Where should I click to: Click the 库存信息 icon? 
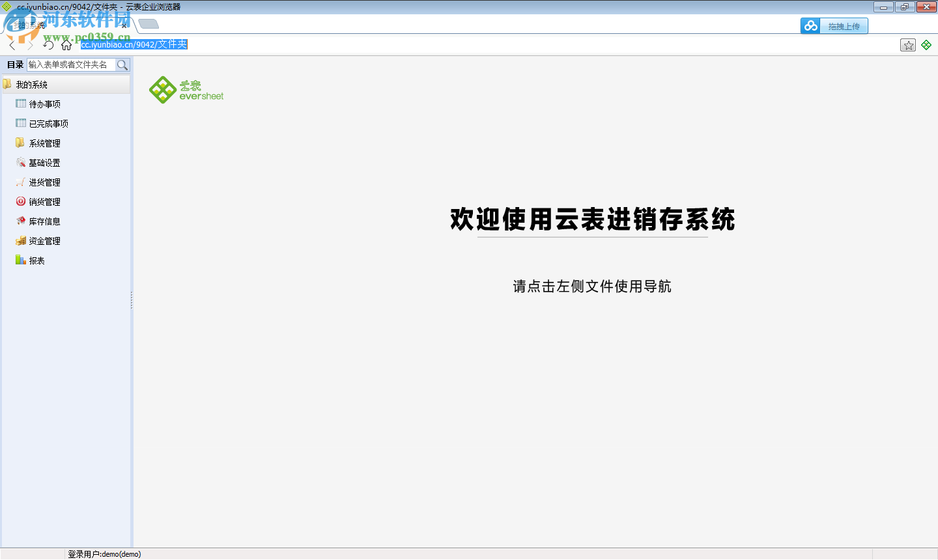[x=21, y=221]
